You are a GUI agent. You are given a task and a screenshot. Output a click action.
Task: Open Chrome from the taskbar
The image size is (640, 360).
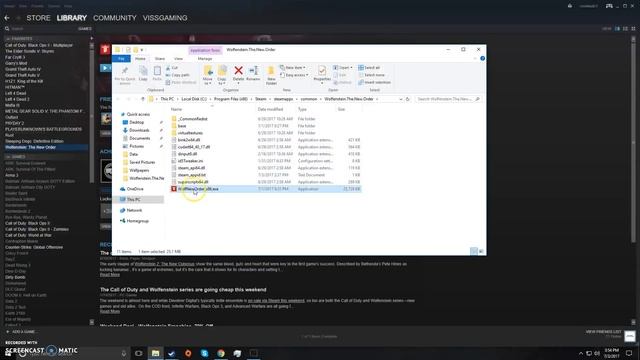221,353
